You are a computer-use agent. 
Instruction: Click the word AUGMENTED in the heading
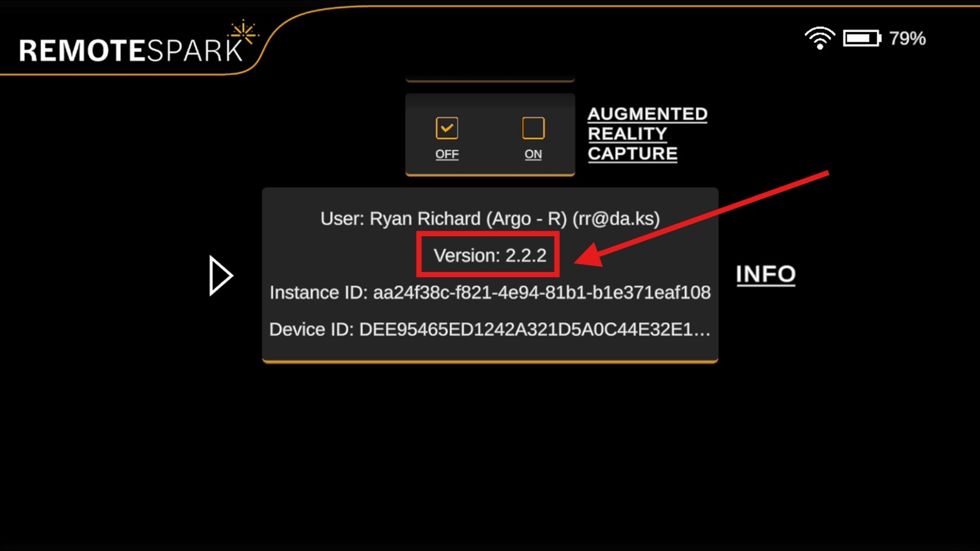click(647, 114)
